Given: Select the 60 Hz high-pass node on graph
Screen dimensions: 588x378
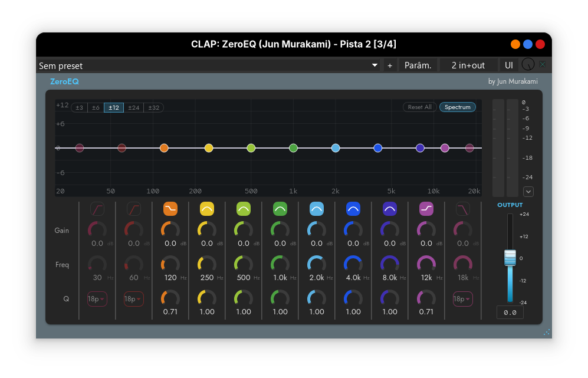Looking at the screenshot, I should pos(122,148).
